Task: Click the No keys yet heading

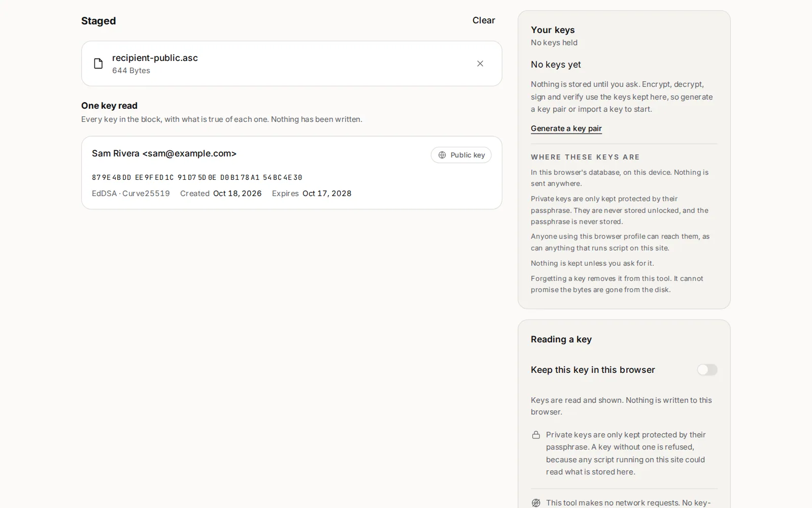Action: 556,65
